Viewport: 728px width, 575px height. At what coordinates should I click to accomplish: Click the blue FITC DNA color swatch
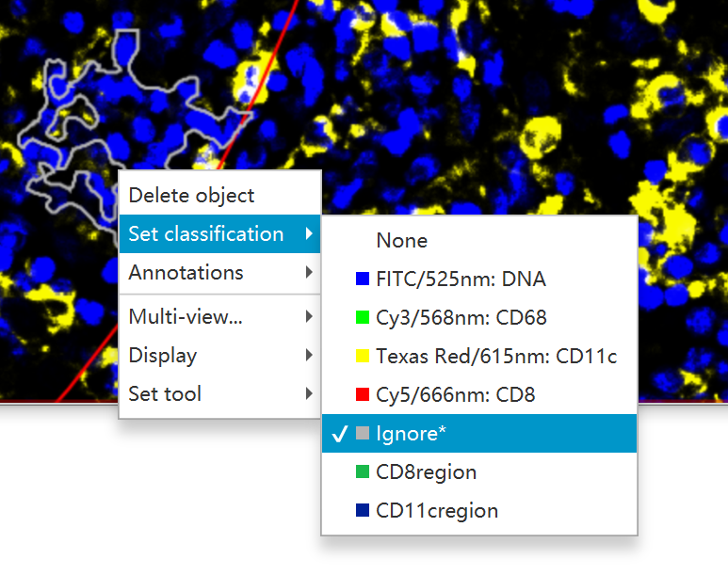click(362, 280)
